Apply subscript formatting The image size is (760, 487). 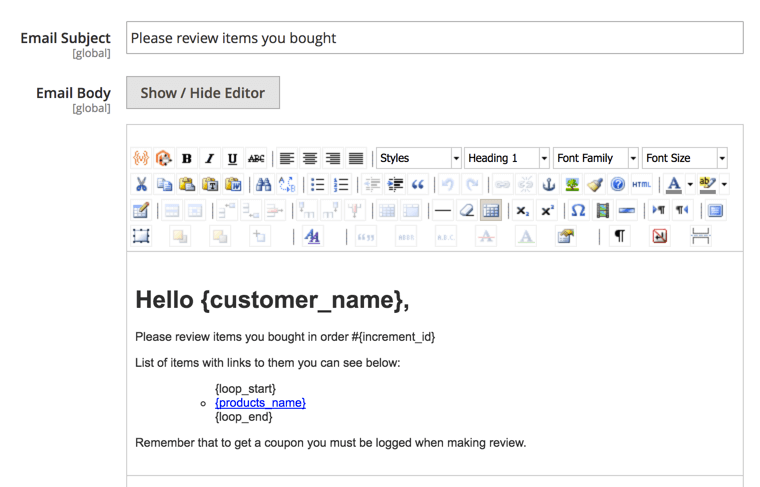tap(522, 210)
